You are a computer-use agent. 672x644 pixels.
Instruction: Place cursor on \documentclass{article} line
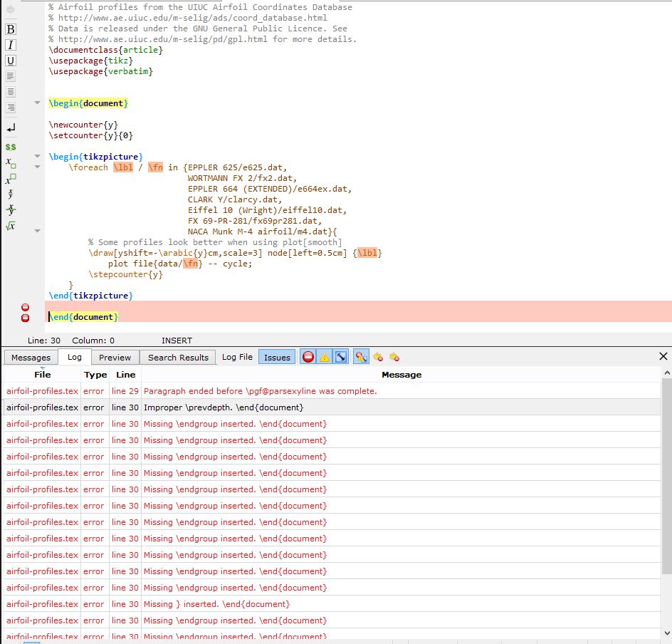coord(105,50)
